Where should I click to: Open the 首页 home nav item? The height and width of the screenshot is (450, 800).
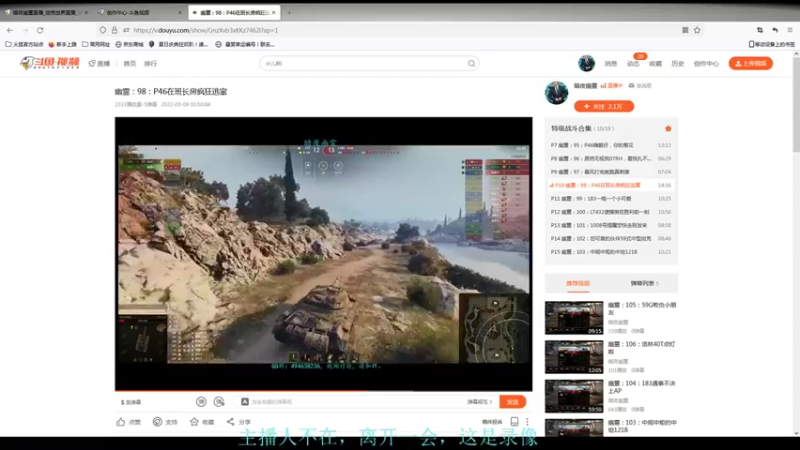click(x=130, y=64)
